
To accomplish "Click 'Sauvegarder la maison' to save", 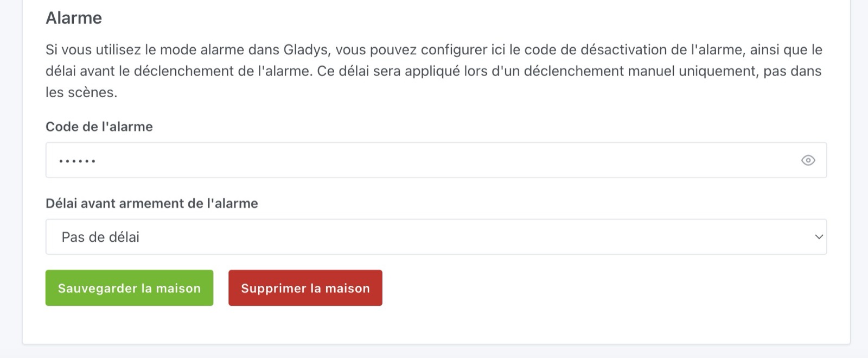I will click(x=129, y=288).
